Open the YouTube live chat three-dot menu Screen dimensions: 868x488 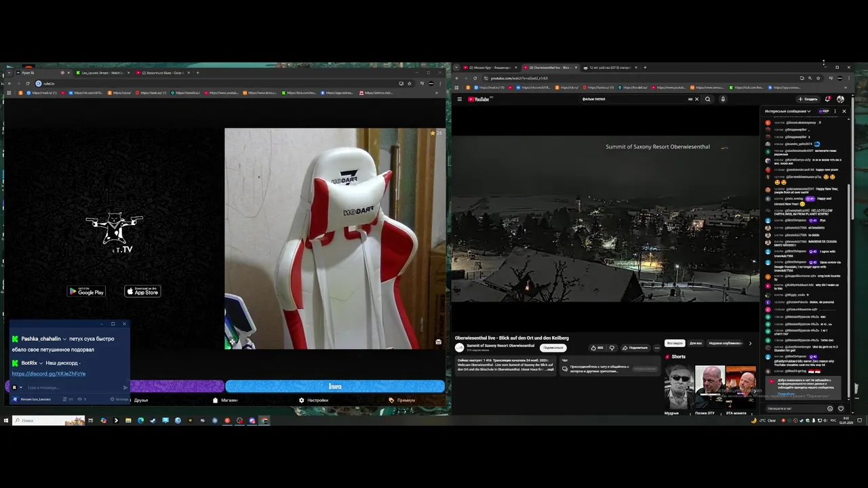click(x=835, y=111)
